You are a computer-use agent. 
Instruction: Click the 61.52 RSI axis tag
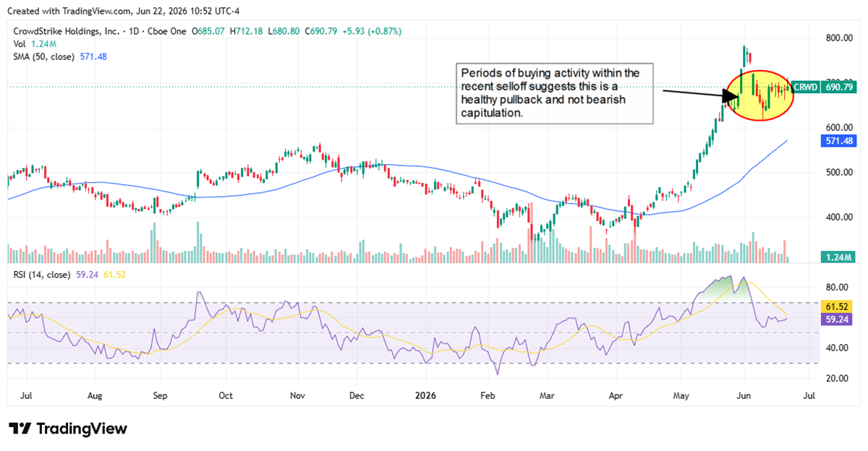point(836,307)
